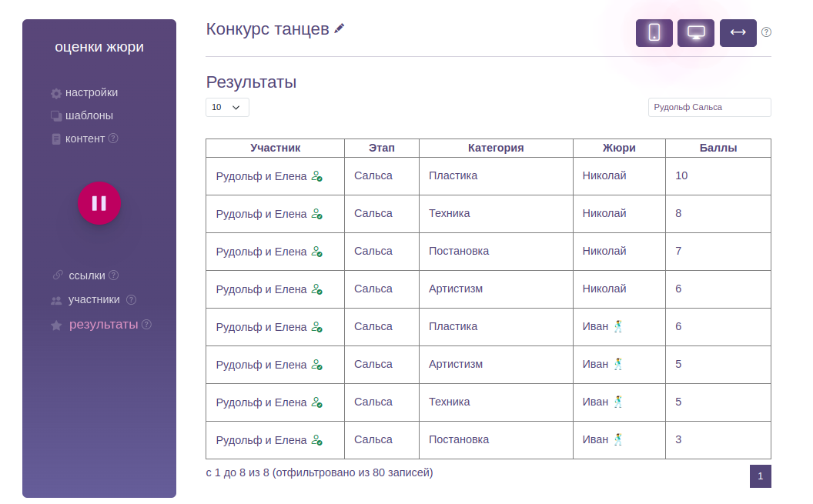Click help icon next to контент
813x504 pixels.
(113, 139)
